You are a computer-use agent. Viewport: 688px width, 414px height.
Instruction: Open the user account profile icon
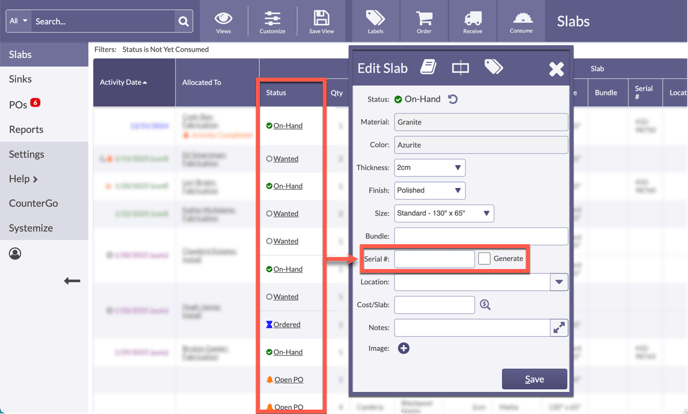[x=15, y=253]
